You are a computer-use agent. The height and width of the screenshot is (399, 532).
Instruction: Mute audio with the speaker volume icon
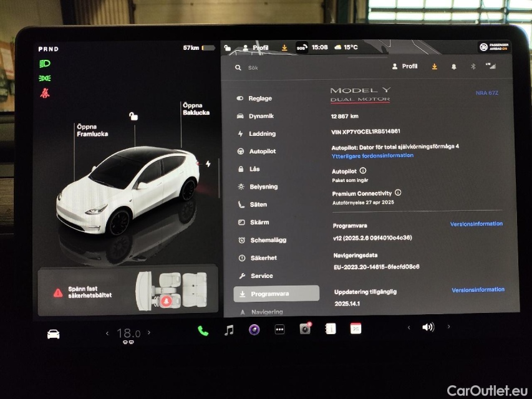click(428, 327)
